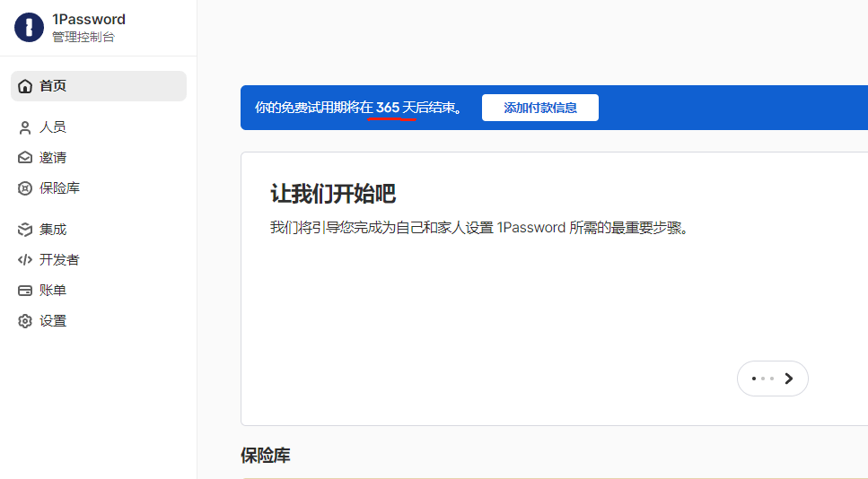Click the 添加付款信息 button
The image size is (868, 479).
point(540,108)
